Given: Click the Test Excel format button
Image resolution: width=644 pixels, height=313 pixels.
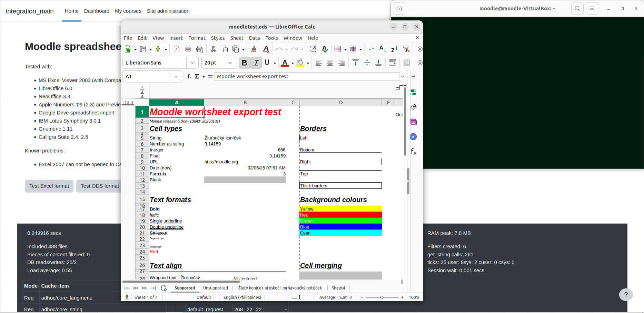Looking at the screenshot, I should 49,186.
